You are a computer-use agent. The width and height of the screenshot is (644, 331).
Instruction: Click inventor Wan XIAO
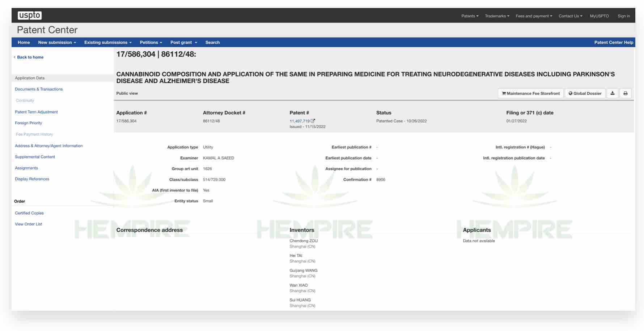(298, 285)
